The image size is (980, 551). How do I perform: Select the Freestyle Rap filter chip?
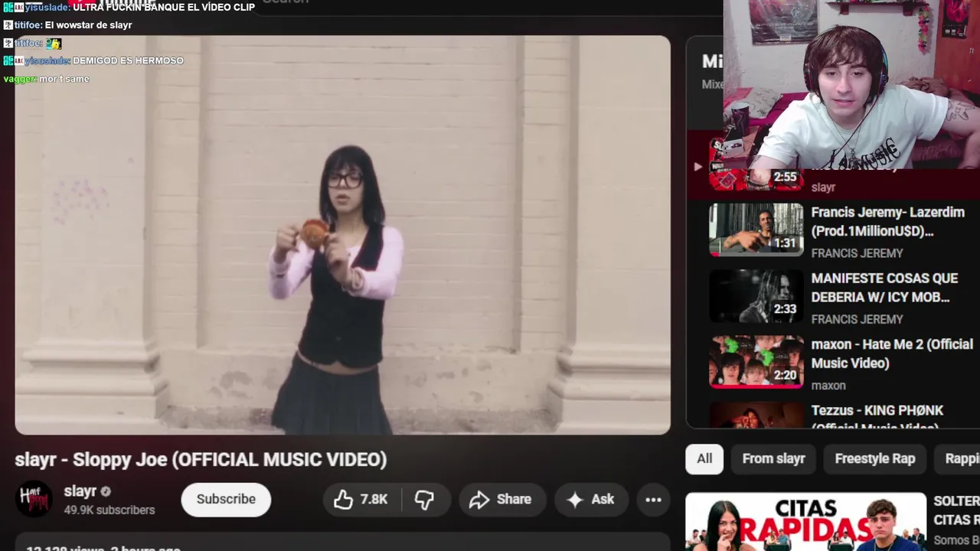click(x=875, y=459)
